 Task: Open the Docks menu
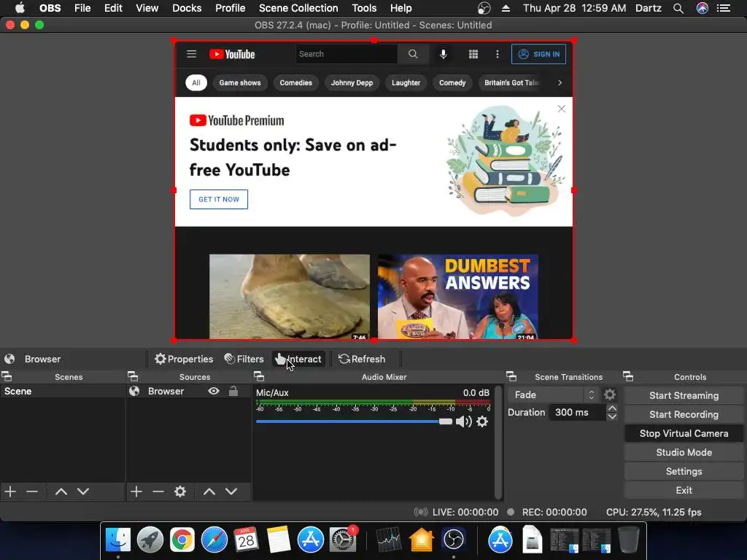tap(187, 8)
